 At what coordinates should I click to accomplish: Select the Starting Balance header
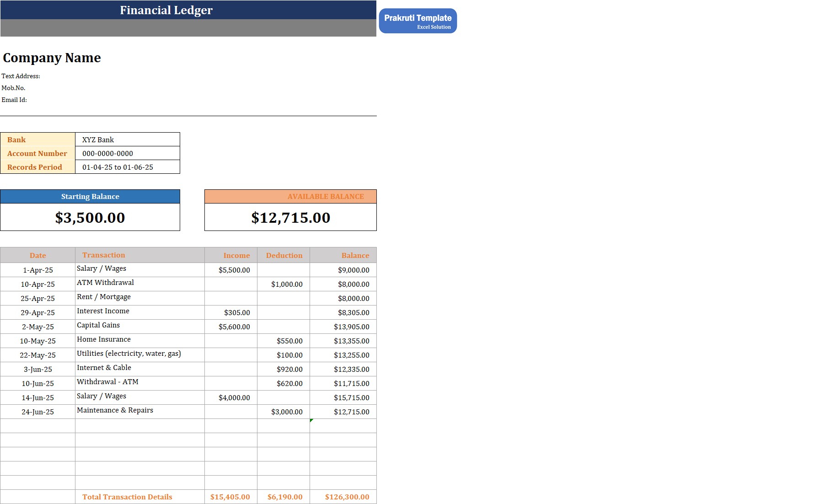[x=90, y=197]
